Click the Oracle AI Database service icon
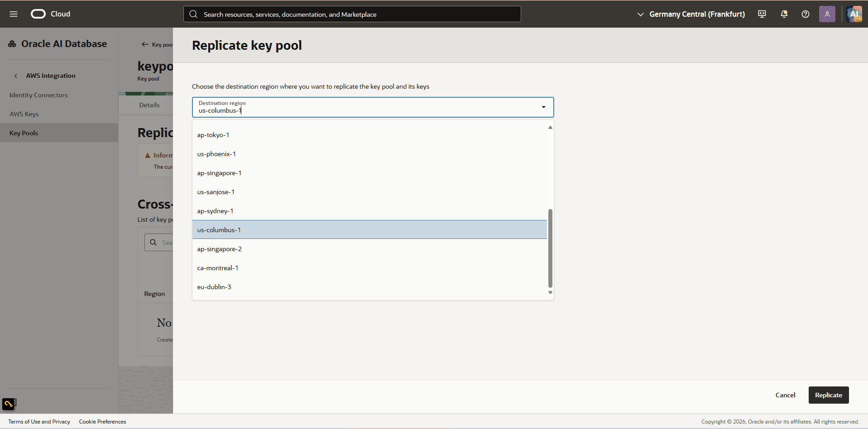 12,44
